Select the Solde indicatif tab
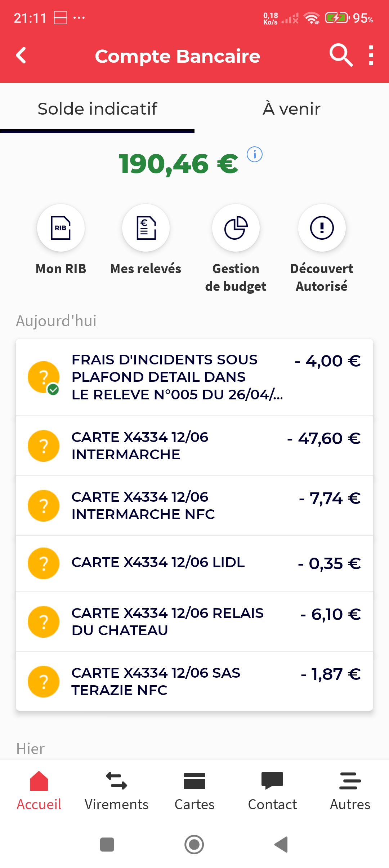The width and height of the screenshot is (389, 868). (x=97, y=108)
